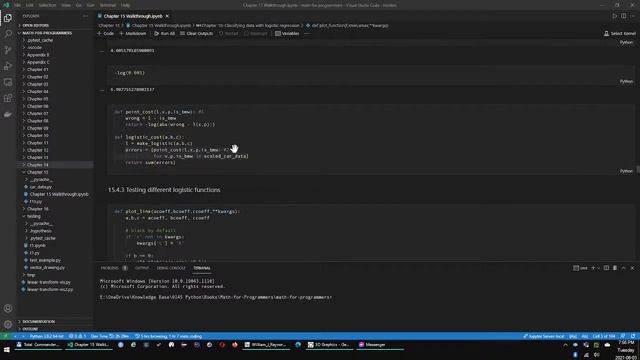The width and height of the screenshot is (640, 360).
Task: Open editor more actions ellipsis at top right
Action: point(632,16)
